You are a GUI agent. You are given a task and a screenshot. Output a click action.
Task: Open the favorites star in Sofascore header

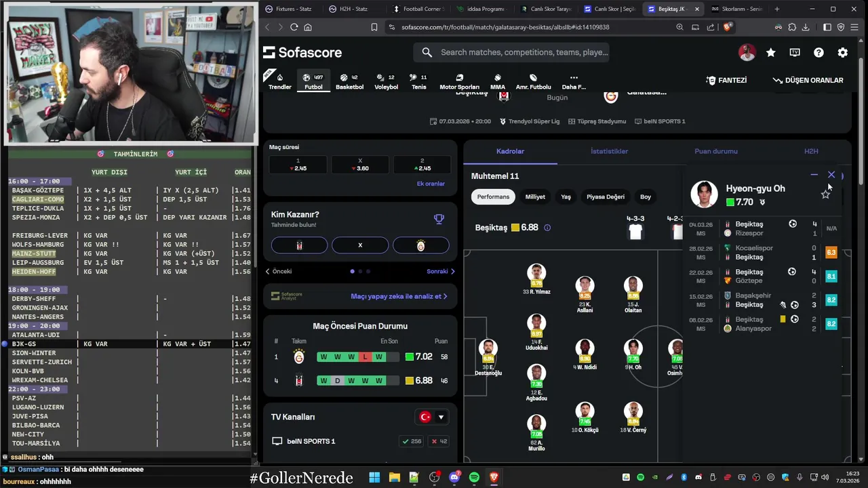point(771,52)
